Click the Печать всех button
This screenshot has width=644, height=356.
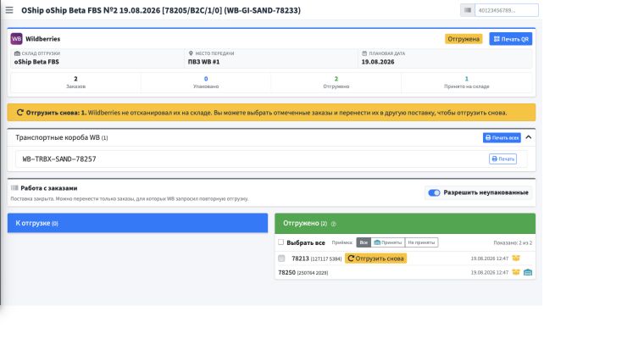click(x=502, y=137)
